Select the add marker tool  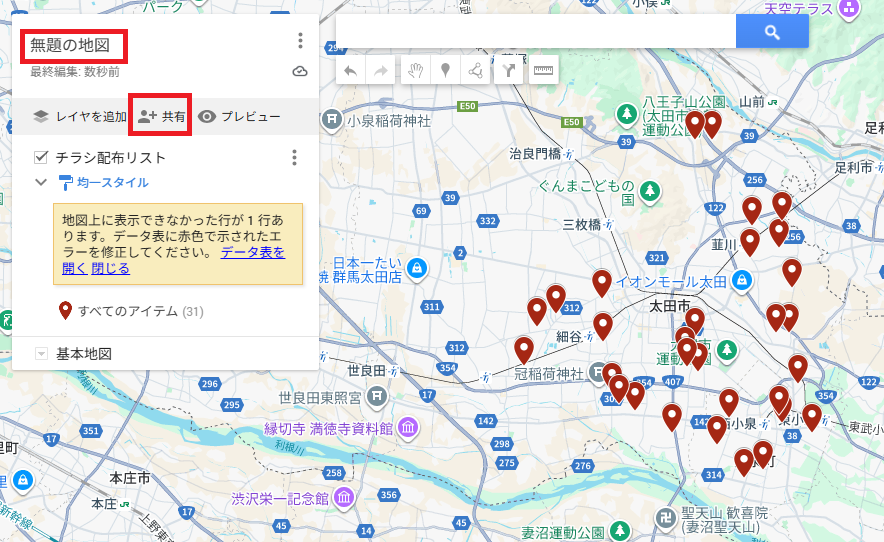(445, 71)
